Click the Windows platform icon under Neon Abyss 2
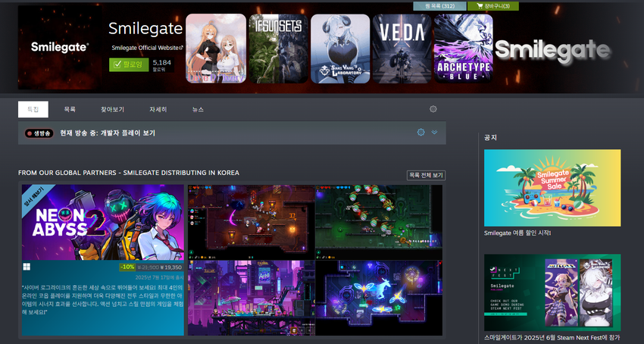Image resolution: width=644 pixels, height=344 pixels. coord(27,267)
